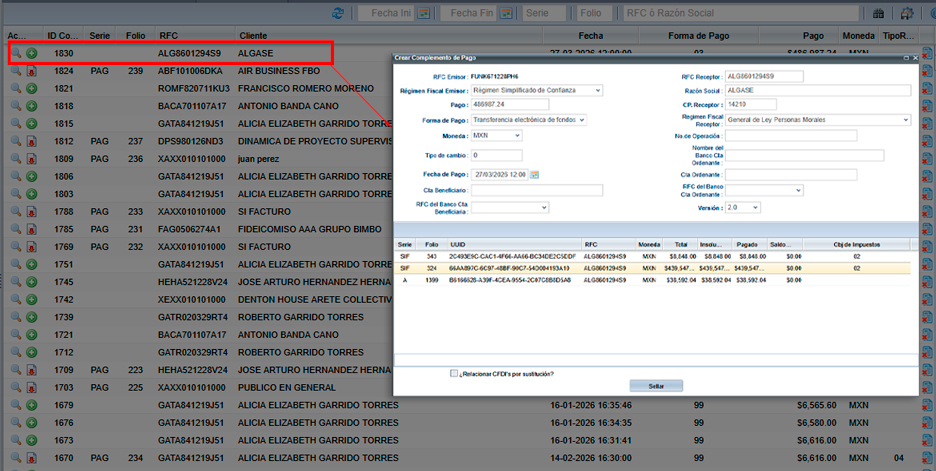Screen dimensions: 936x471
Task: Open the Fecha Ini calendar picker
Action: (x=423, y=14)
